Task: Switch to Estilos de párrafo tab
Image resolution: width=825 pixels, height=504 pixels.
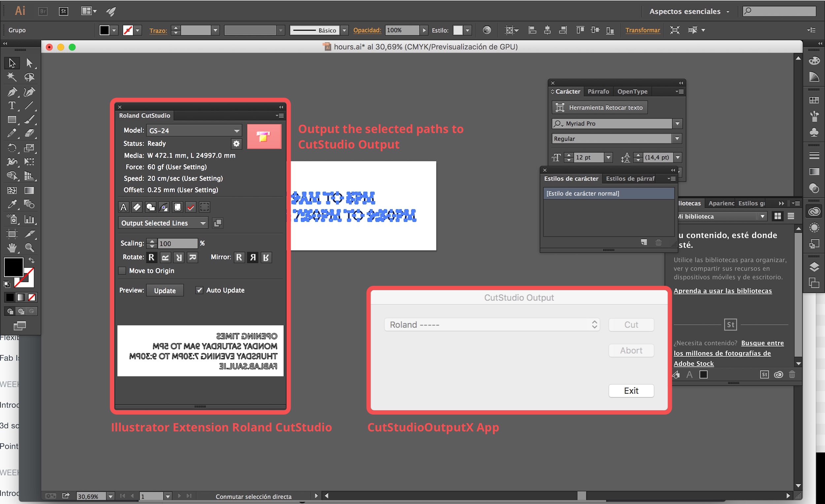Action: [x=630, y=179]
